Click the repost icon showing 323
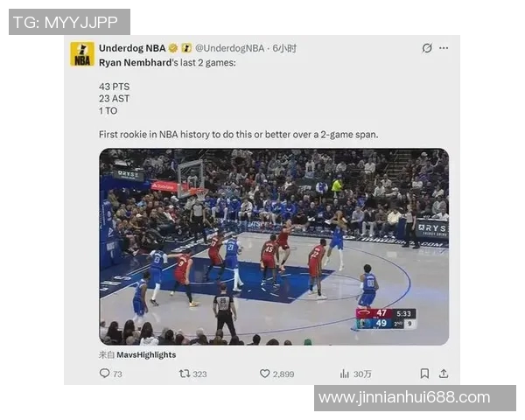The width and height of the screenshot is (525, 420). [x=185, y=374]
